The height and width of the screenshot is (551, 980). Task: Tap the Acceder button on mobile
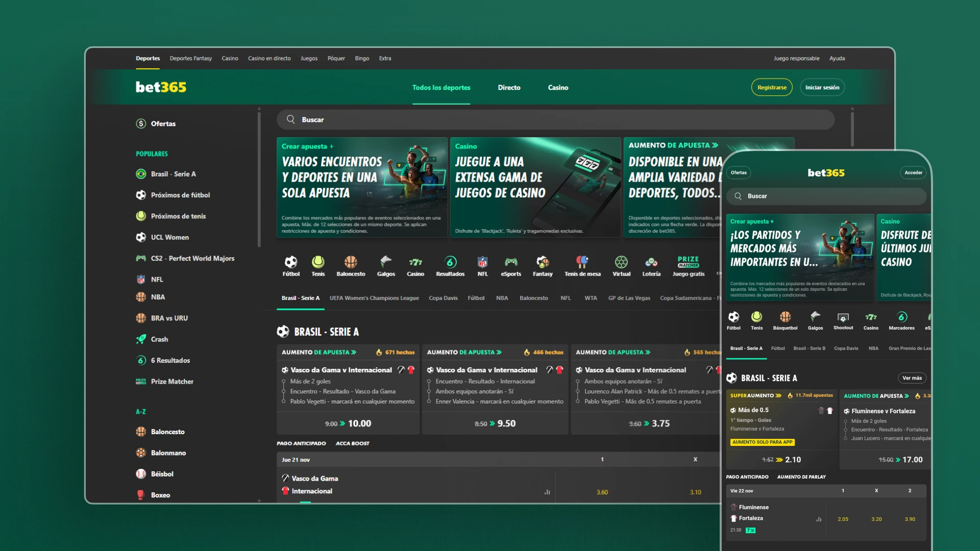913,172
